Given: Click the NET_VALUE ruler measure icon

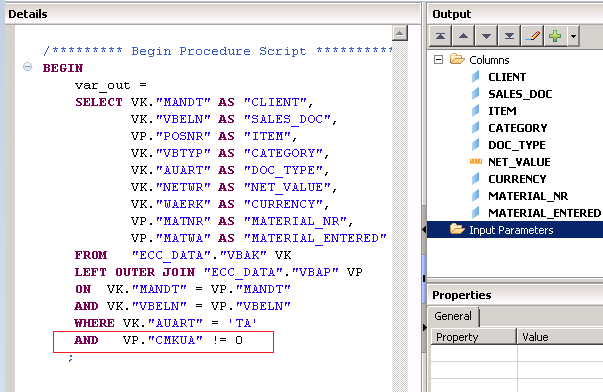Looking at the screenshot, I should (x=476, y=162).
